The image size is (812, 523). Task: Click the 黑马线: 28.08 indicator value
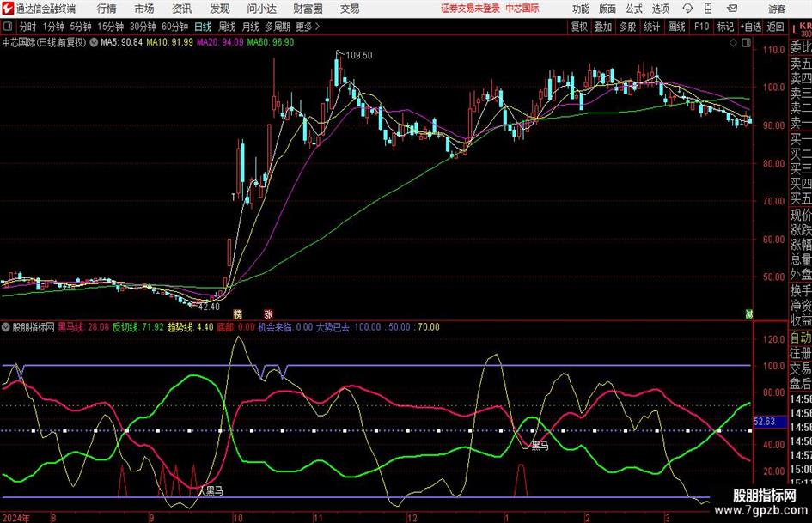coord(83,327)
